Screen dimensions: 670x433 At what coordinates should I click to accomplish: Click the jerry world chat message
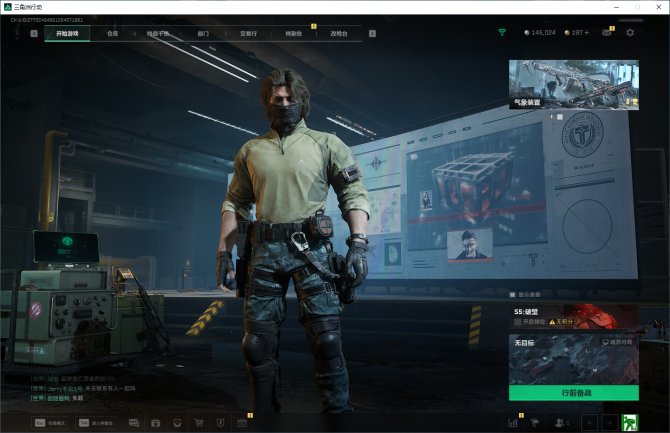[x=83, y=389]
